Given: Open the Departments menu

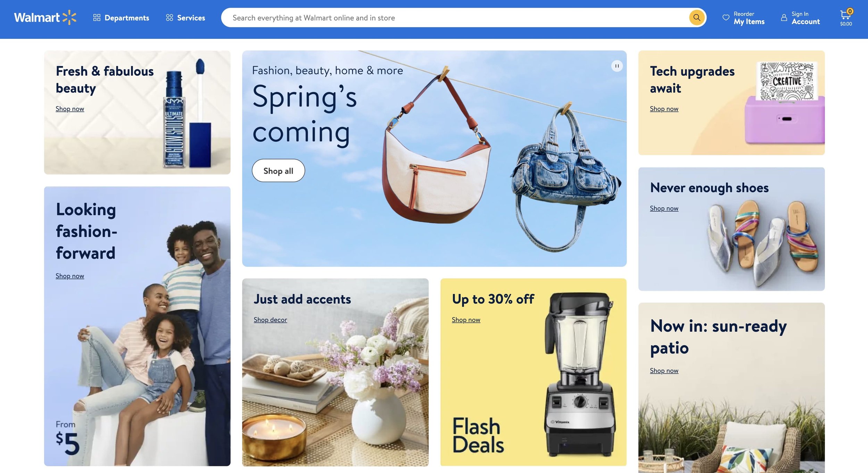Looking at the screenshot, I should coord(121,17).
